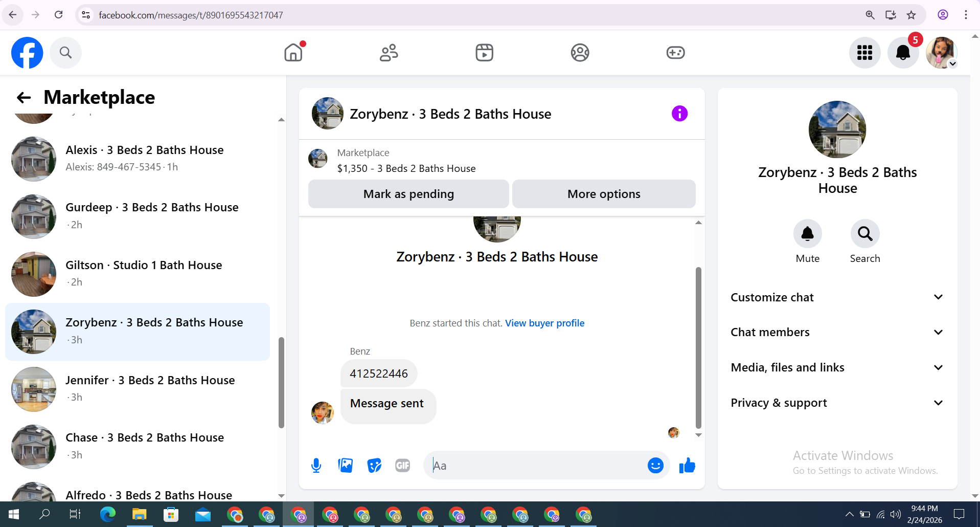Attach a photo with the image icon
Viewport: 980px width, 527px height.
click(x=346, y=466)
